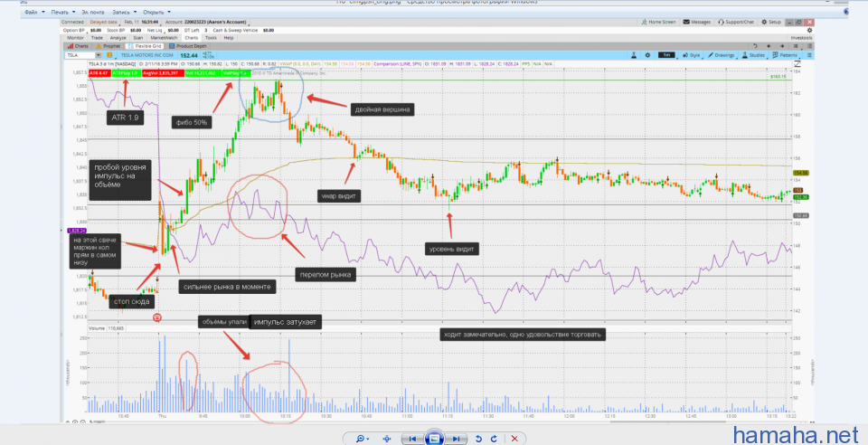Open Messages envelope button

point(697,22)
